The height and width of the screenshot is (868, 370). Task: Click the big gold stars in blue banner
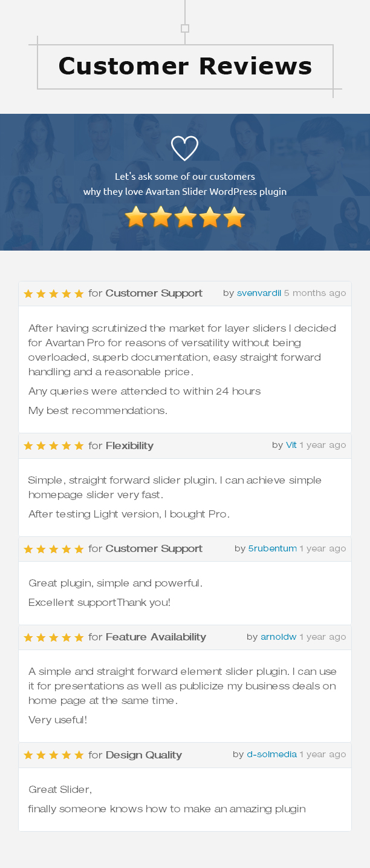(x=185, y=217)
